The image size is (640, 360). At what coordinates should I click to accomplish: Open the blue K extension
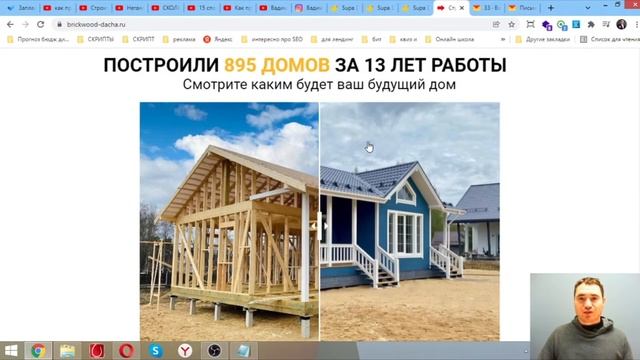576,24
